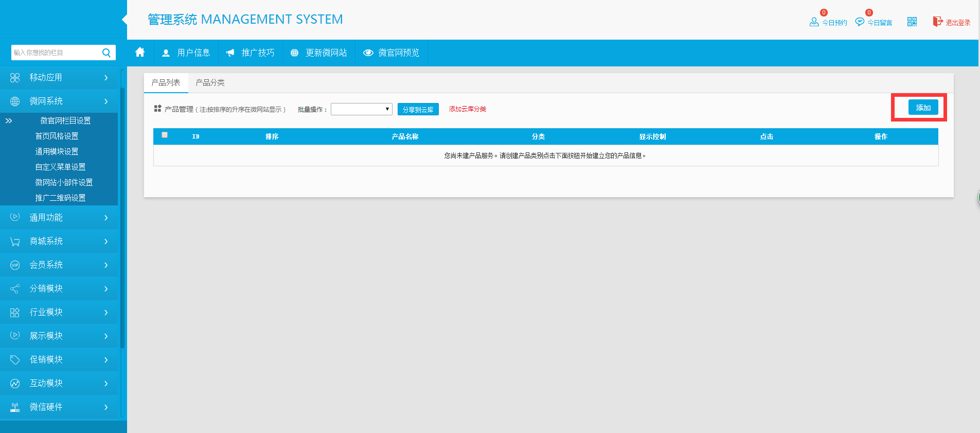980x433 pixels.
Task: Collapse sidebar using the left arrow handle
Action: pos(124,20)
